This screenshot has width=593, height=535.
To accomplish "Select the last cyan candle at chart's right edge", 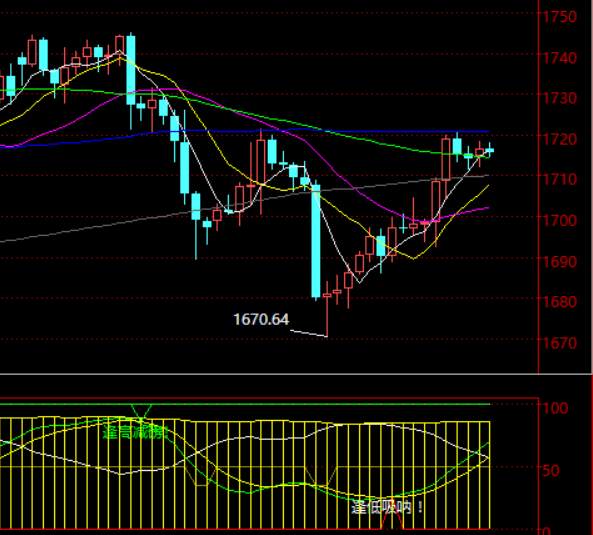I will click(x=490, y=150).
